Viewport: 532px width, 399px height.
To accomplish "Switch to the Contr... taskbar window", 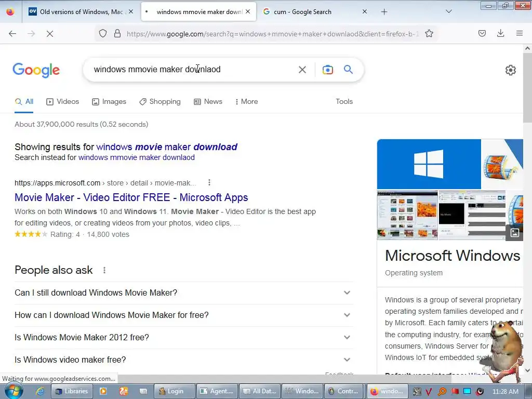I will click(x=344, y=391).
